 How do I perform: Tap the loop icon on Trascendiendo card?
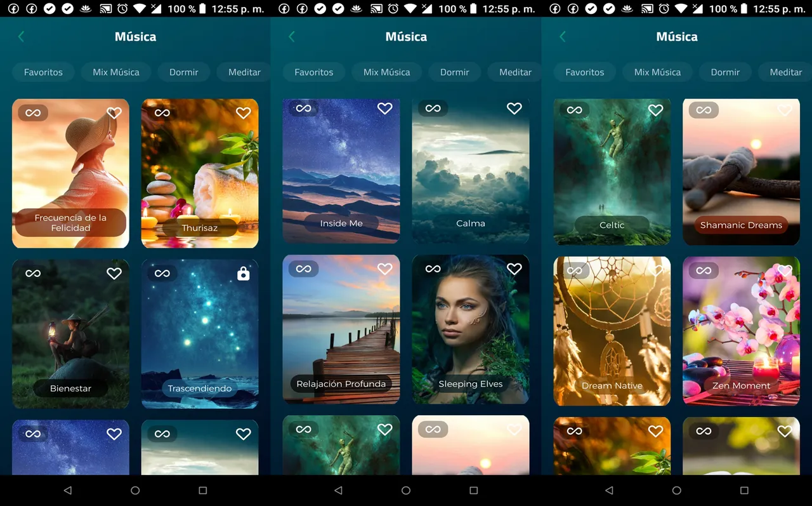pos(162,274)
